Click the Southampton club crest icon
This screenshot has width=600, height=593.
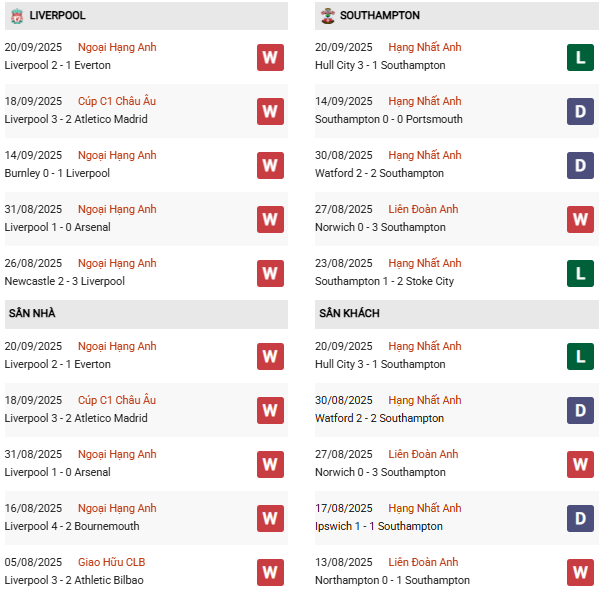click(327, 16)
